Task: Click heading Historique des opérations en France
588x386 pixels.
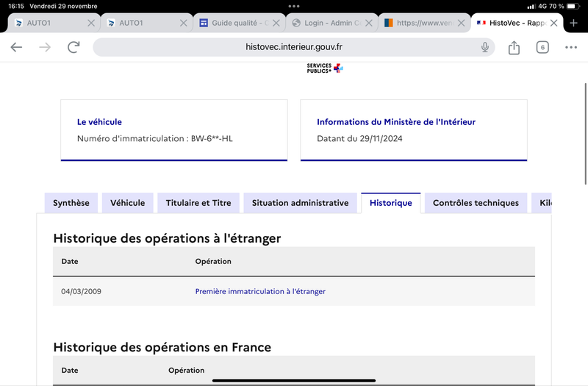Action: coord(162,347)
